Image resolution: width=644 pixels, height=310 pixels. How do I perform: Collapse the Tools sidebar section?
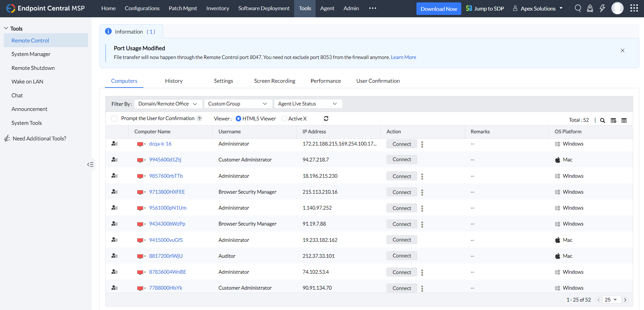pyautogui.click(x=6, y=28)
